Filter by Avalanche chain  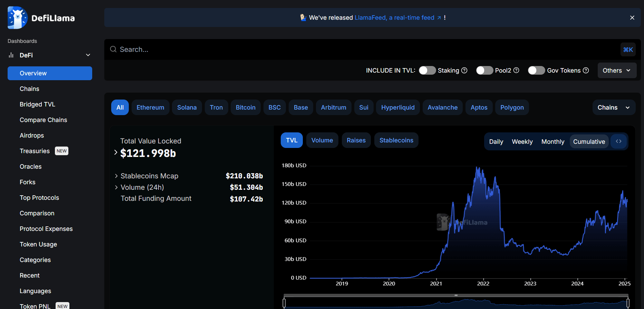[x=443, y=107]
